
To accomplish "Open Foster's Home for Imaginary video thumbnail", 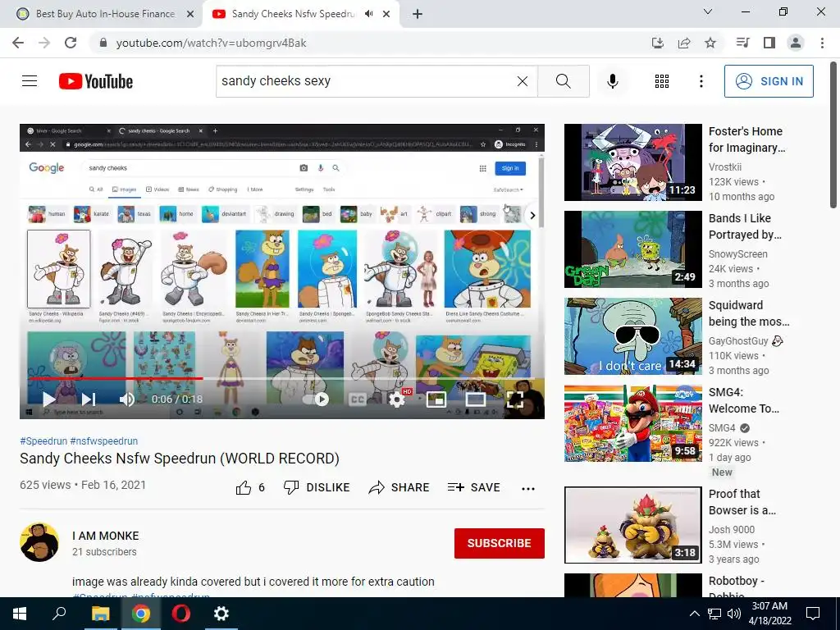I will (633, 162).
